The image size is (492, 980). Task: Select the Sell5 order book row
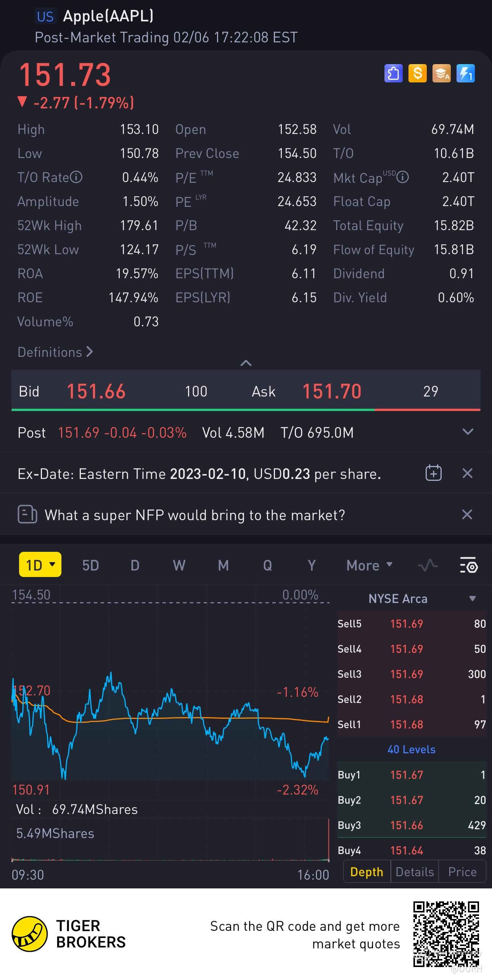click(x=412, y=624)
